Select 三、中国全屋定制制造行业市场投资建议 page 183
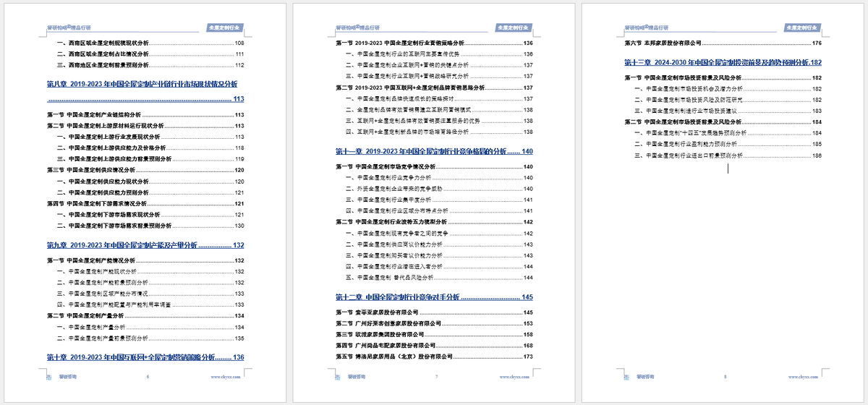Screen dimensions: 868x405 [729, 111]
